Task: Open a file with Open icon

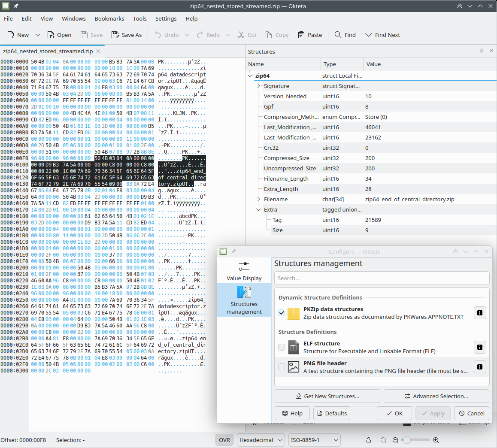Action: point(51,35)
